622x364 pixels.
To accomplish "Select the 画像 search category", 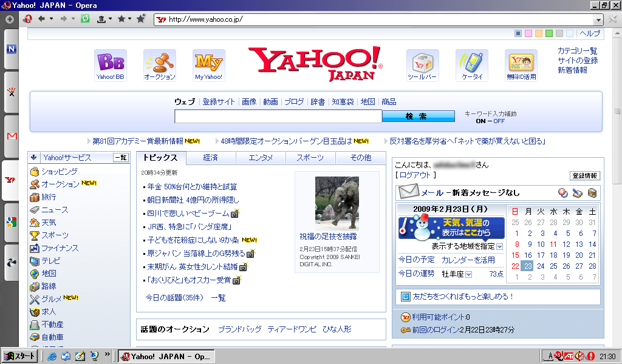I will pos(249,102).
